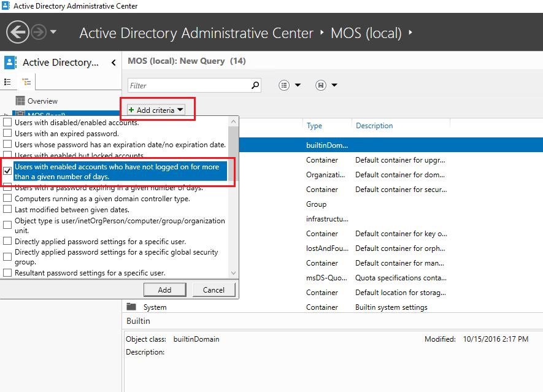This screenshot has width=543, height=392.
Task: Check Users with disabled/enabled accounts
Action: coord(7,122)
